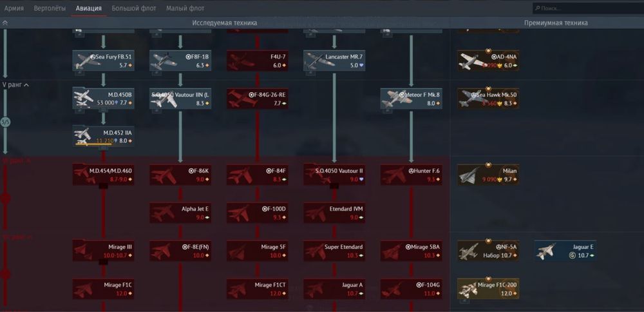Expand the M.D.454/M.D.460 group tab
Image resolution: width=644 pixels, height=312 pixels.
coord(104,186)
